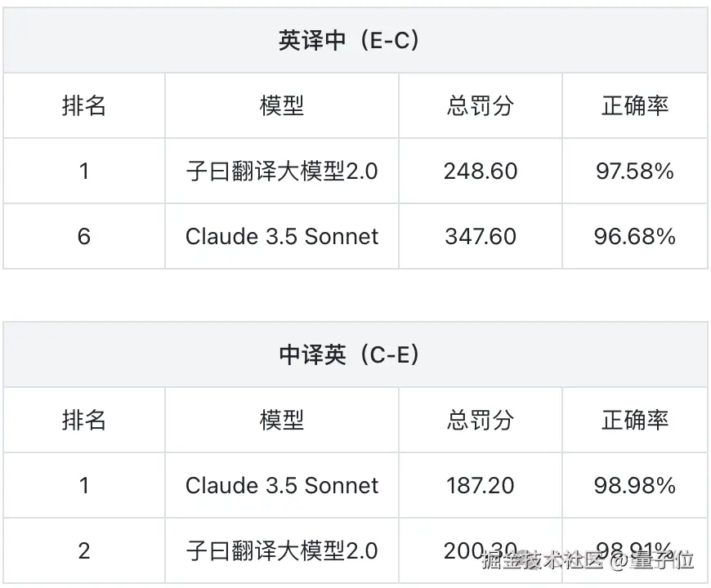Select the 347.60 penalty score cell

point(481,237)
